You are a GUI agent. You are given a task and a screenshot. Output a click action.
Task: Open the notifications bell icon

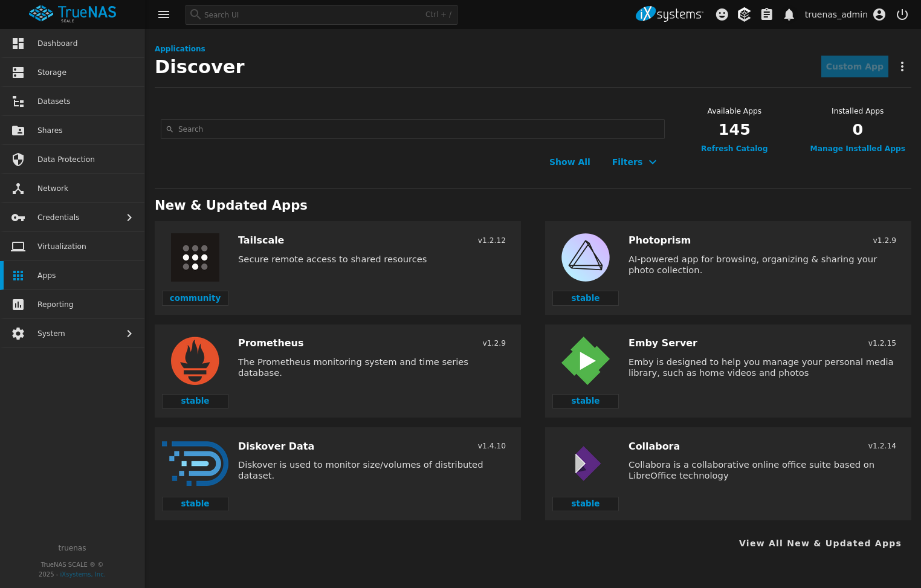pos(789,14)
